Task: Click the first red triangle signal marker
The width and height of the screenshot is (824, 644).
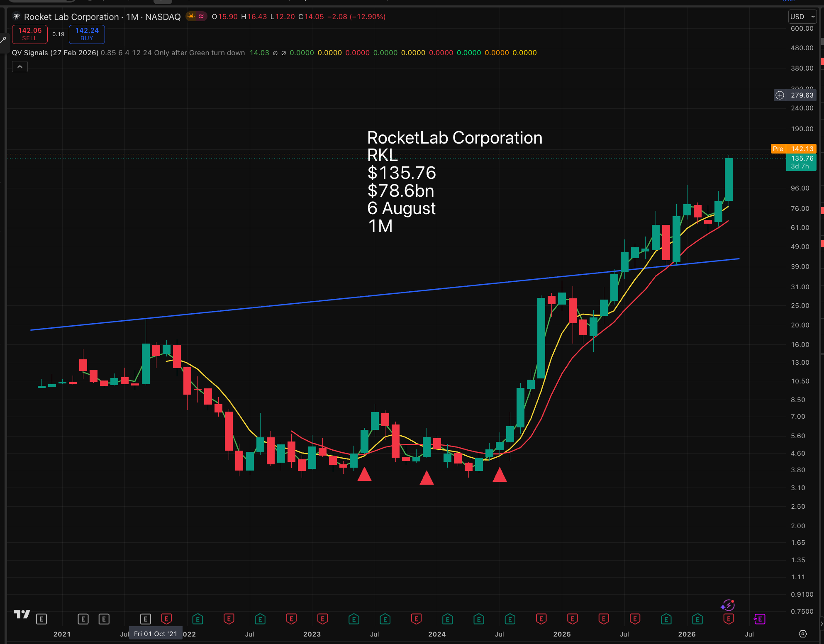Action: [x=364, y=474]
